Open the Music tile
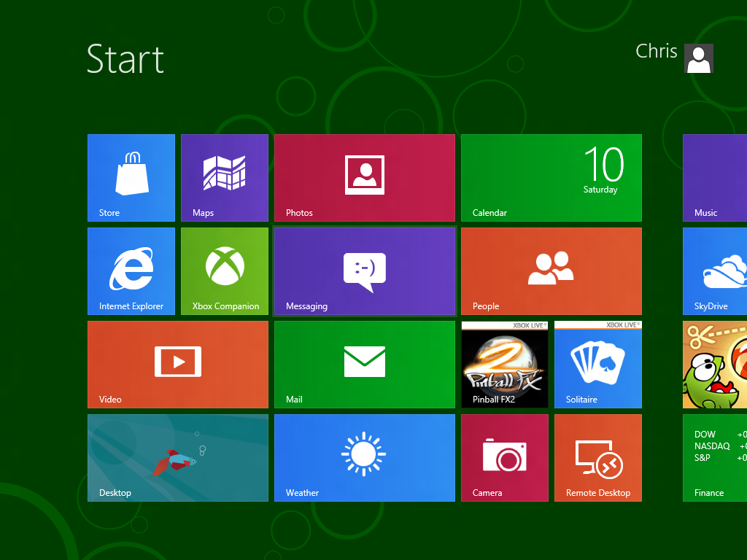Image resolution: width=747 pixels, height=560 pixels. click(715, 177)
